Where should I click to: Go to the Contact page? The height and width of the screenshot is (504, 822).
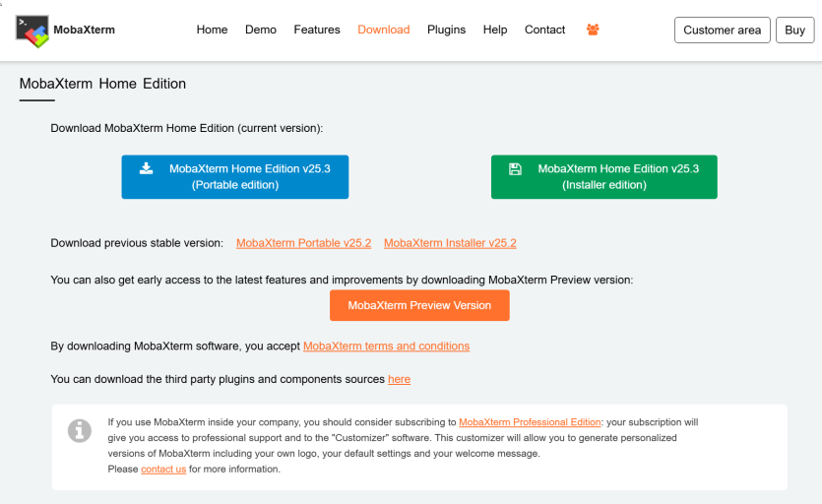click(544, 30)
